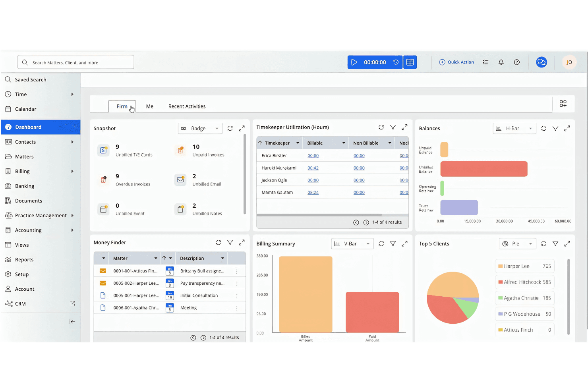The image size is (588, 392).
Task: Expand the Billing sidebar submenu
Action: 72,172
